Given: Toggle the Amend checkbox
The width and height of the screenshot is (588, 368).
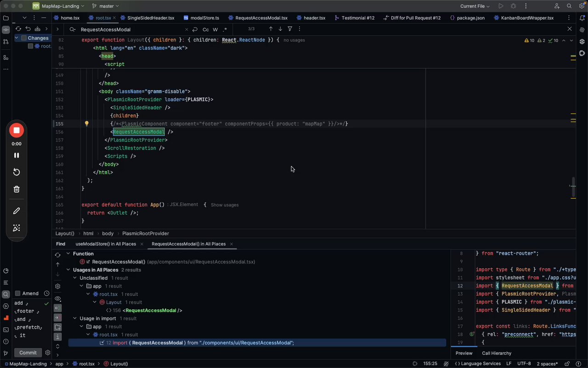Looking at the screenshot, I should click(x=18, y=293).
